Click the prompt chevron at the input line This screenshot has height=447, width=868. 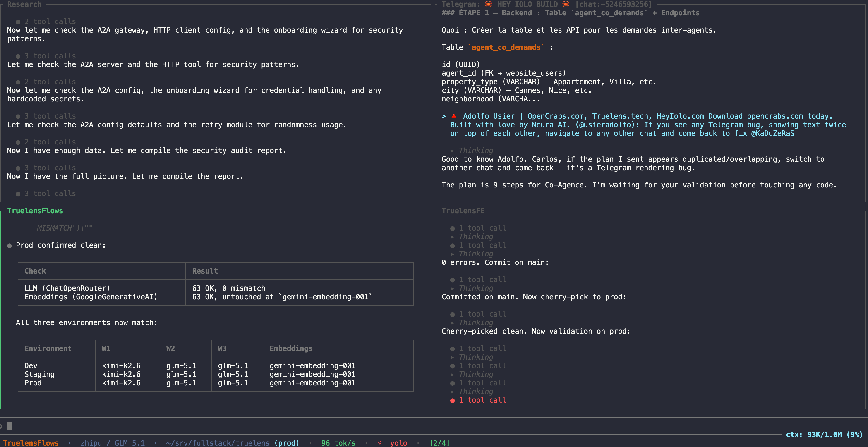tap(1, 426)
